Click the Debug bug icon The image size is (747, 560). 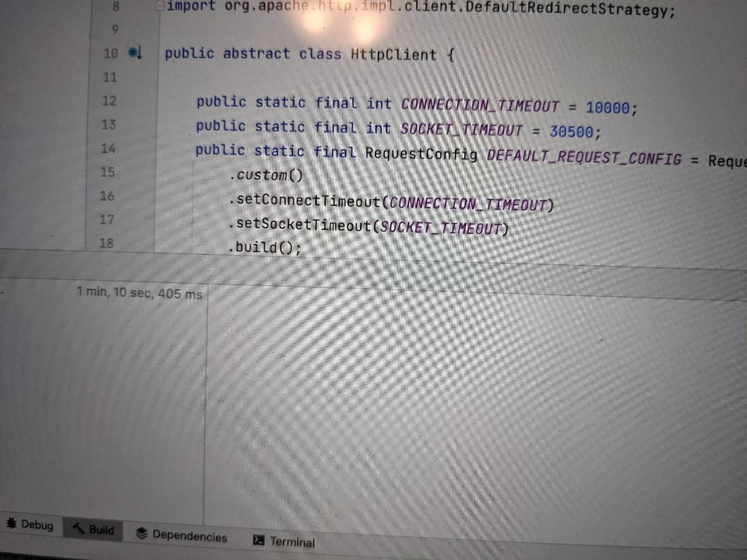click(12, 523)
